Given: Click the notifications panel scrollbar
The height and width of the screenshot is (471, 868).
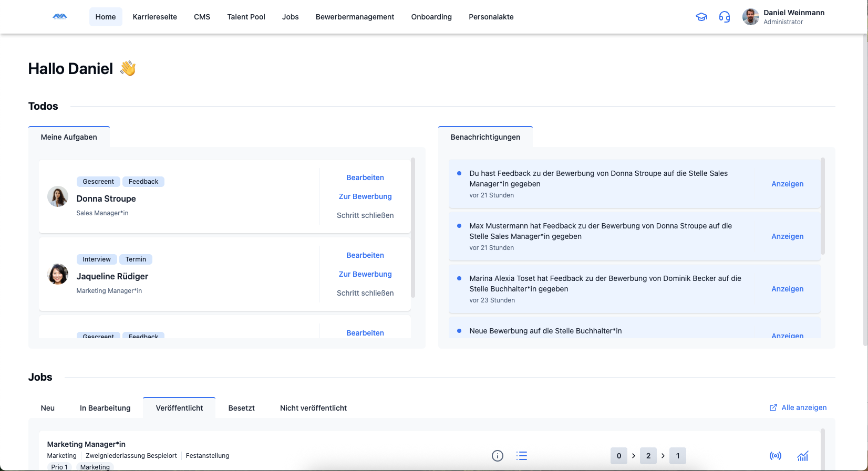Looking at the screenshot, I should click(x=822, y=206).
